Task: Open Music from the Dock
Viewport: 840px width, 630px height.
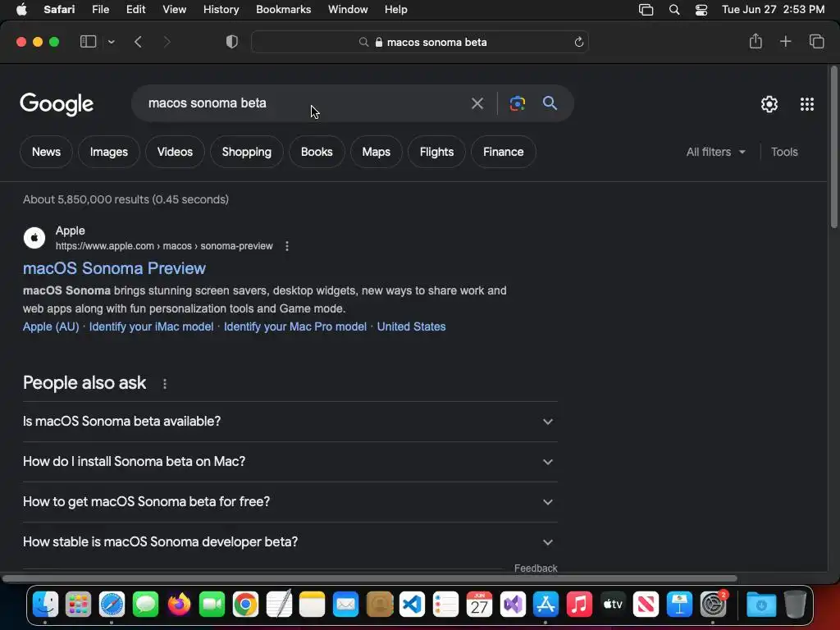Action: click(579, 605)
